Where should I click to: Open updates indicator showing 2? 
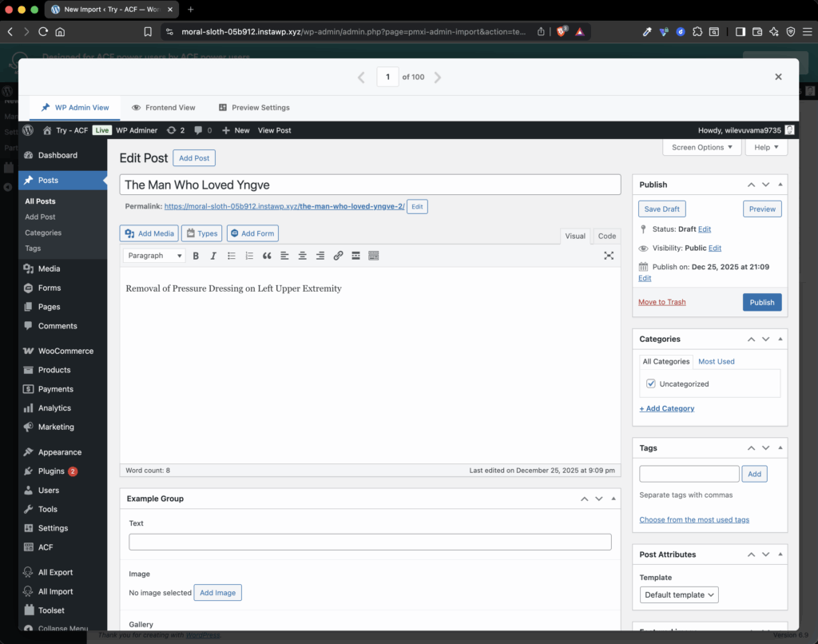(176, 130)
